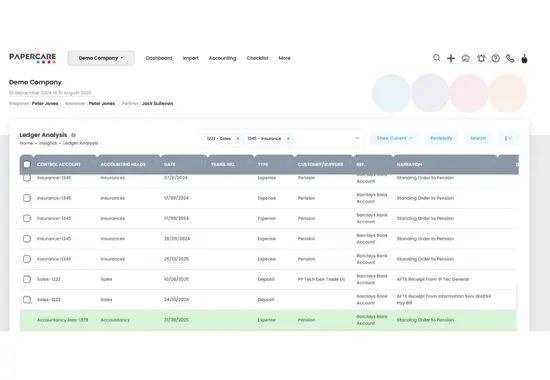This screenshot has height=380, width=550.
Task: Click the phone contact icon
Action: pos(510,58)
